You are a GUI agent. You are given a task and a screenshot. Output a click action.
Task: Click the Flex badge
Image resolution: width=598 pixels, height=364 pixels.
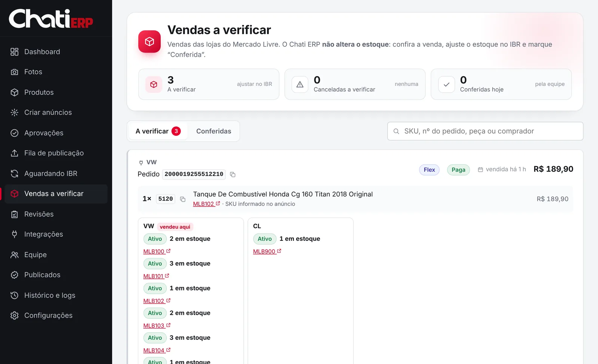(429, 170)
